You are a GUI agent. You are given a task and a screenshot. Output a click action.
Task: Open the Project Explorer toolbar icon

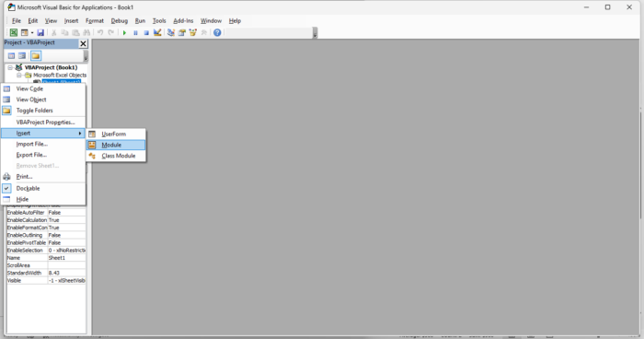tap(171, 32)
